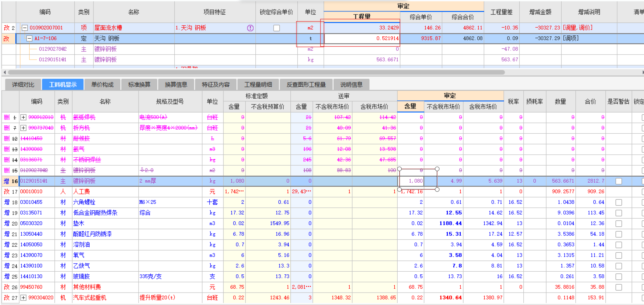Click the 人工费 name cell
Image resolution: width=644 pixels, height=305 pixels.
pos(105,192)
